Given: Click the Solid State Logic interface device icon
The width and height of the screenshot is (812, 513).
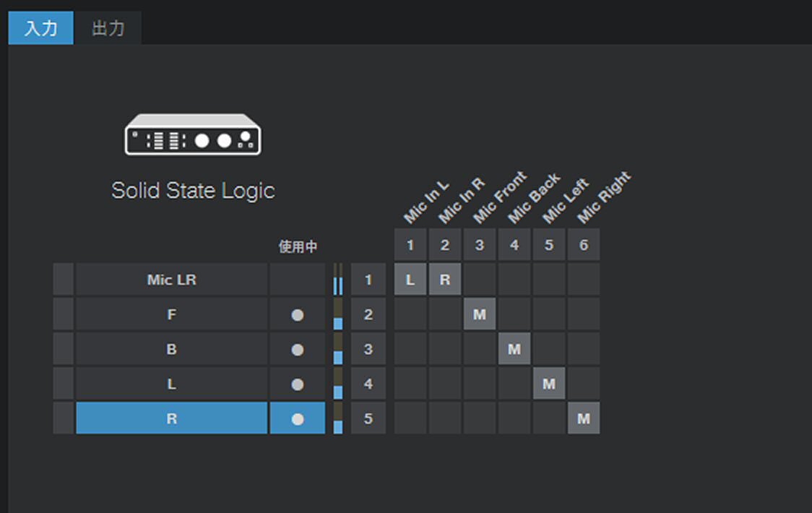Looking at the screenshot, I should click(193, 134).
